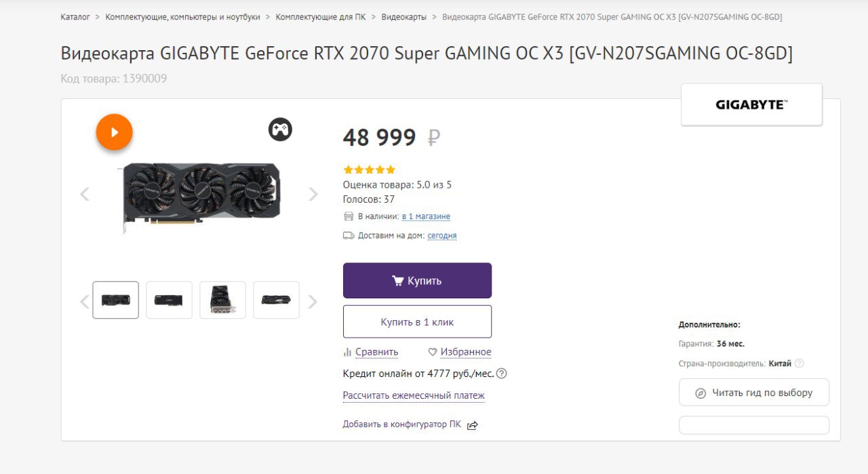Show the next main product image
Viewport: 868px width, 474px height.
(x=313, y=194)
